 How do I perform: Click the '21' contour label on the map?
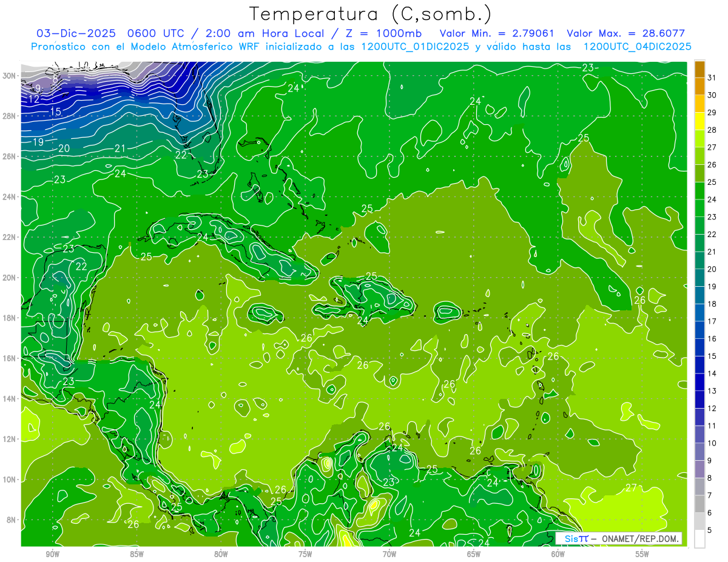click(120, 149)
